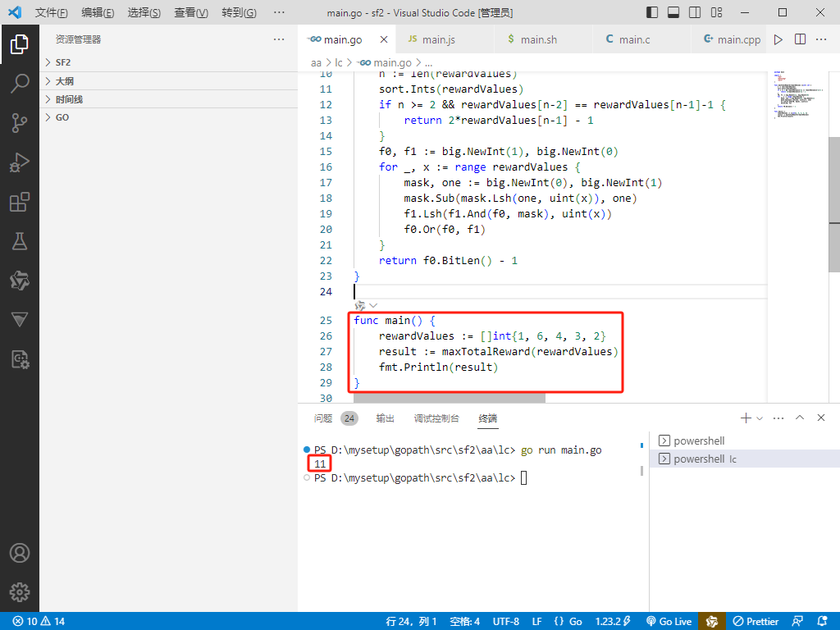Screen dimensions: 840x630
Task: Split the editor to the right
Action: pyautogui.click(x=800, y=39)
